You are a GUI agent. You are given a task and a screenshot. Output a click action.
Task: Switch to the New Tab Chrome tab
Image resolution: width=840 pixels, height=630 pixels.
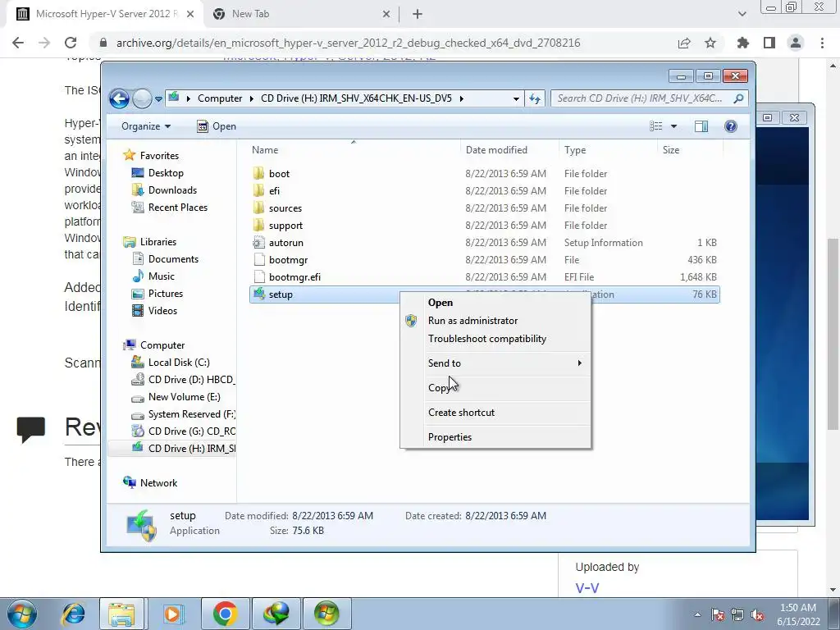300,15
